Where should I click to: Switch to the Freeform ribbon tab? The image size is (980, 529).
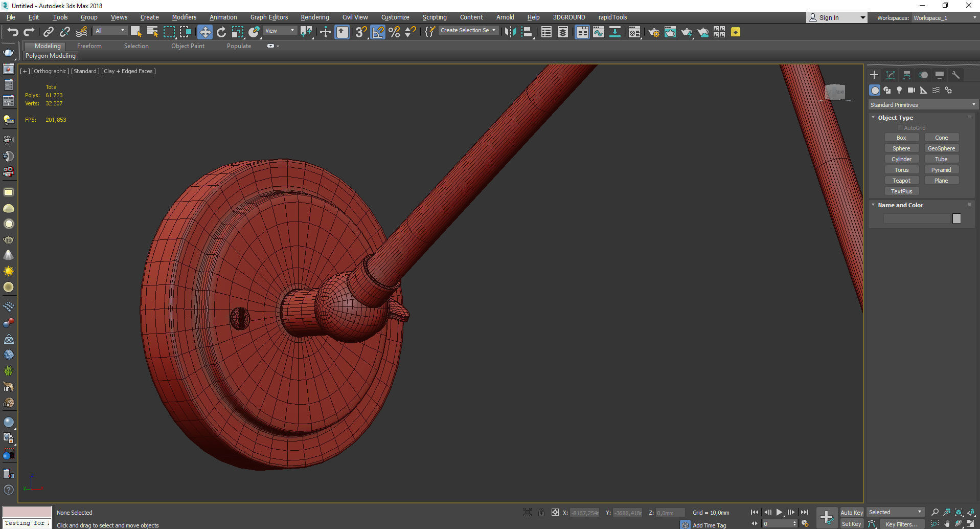pos(89,46)
